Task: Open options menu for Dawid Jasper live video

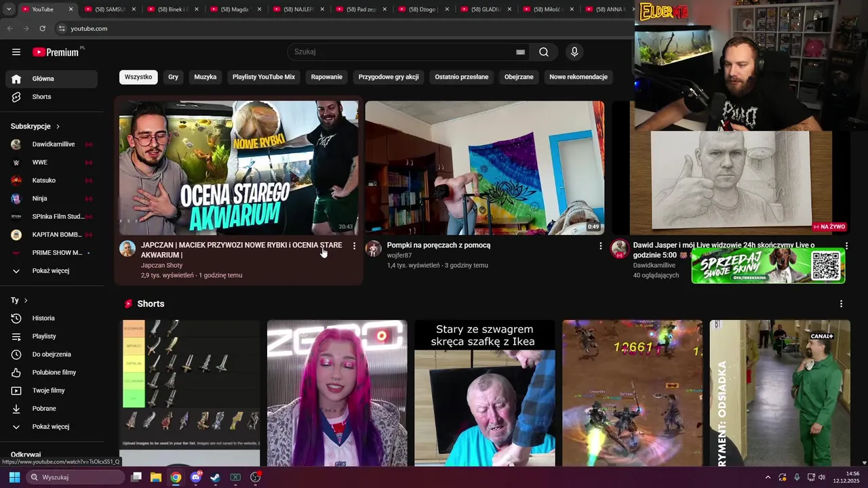Action: click(x=846, y=246)
